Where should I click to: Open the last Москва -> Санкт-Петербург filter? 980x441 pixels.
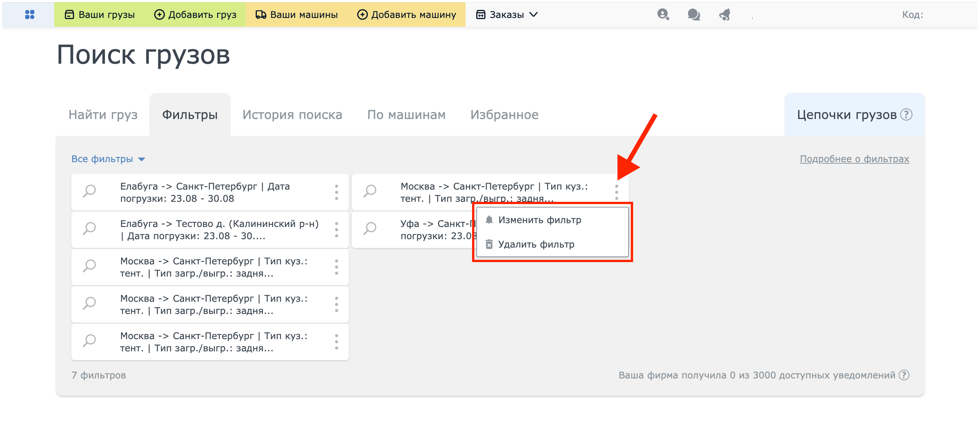pos(214,342)
